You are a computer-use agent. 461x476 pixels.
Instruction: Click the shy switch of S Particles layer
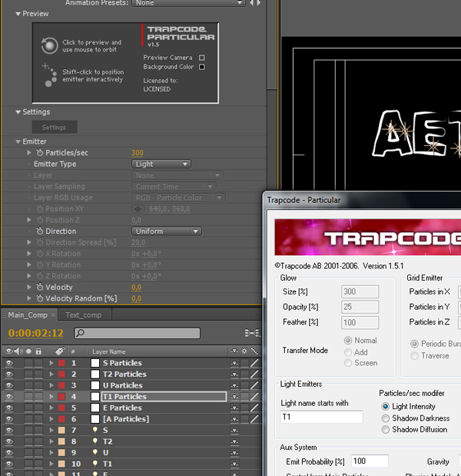click(234, 363)
